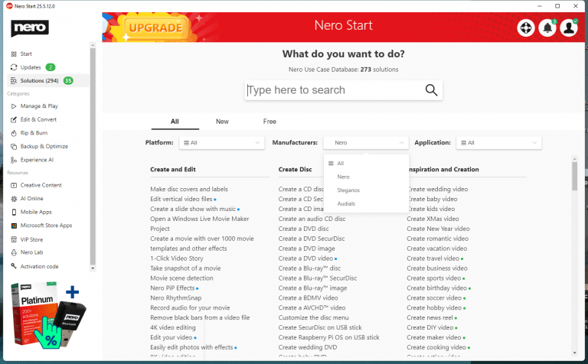Open Microsoft Store Apps resource
This screenshot has width=588, height=364.
point(46,226)
